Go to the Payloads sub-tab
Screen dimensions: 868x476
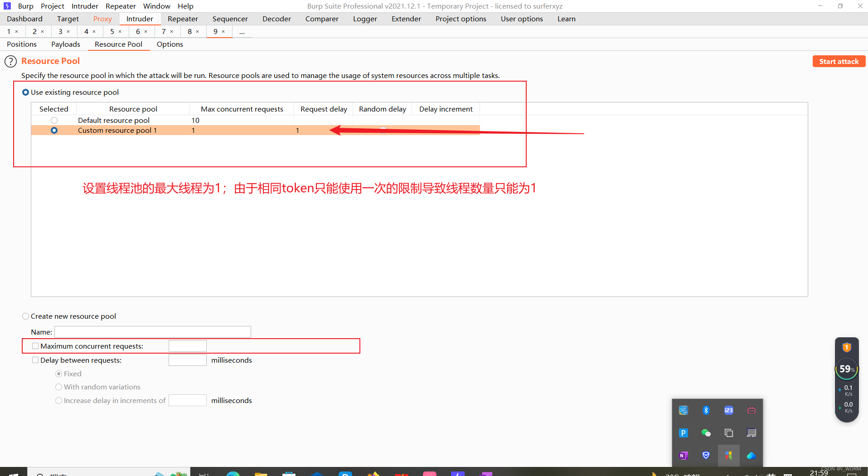coord(66,44)
